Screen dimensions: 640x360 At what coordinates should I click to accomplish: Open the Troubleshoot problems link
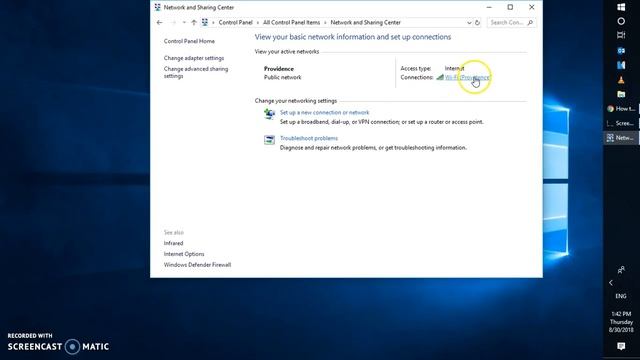(309, 138)
